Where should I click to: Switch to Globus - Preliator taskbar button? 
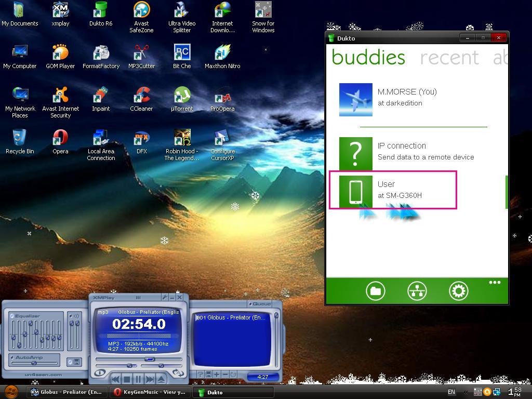(x=67, y=392)
